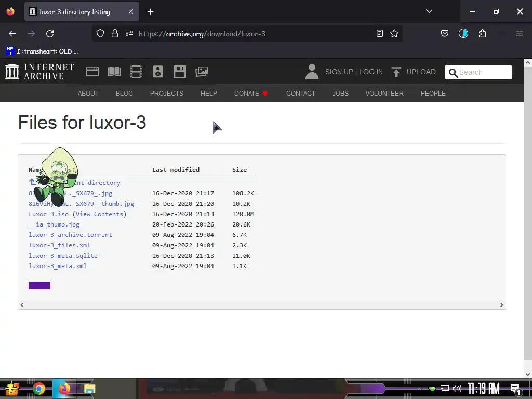Viewport: 532px width, 399px height.
Task: Save page to Pocket
Action: pos(445,33)
